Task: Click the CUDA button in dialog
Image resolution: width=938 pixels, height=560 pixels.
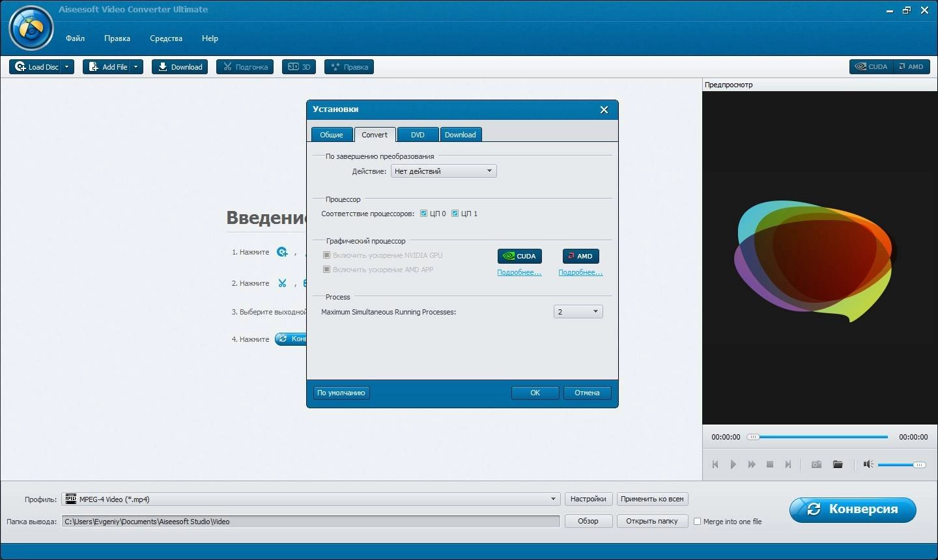Action: pos(520,256)
